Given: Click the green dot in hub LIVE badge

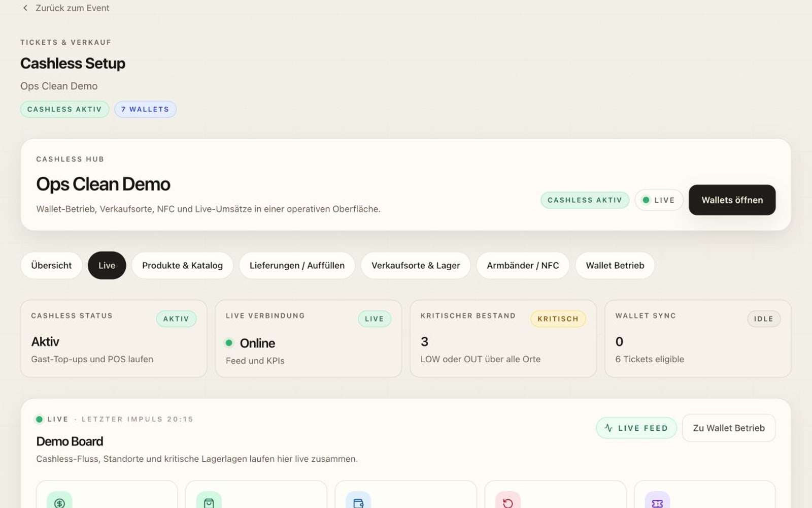Looking at the screenshot, I should 646,200.
